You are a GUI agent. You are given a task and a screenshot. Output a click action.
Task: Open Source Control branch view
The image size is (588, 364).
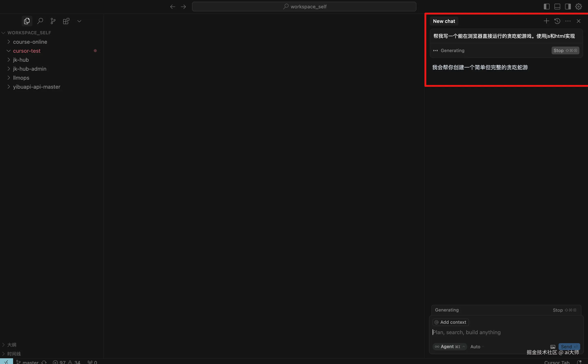(x=53, y=21)
